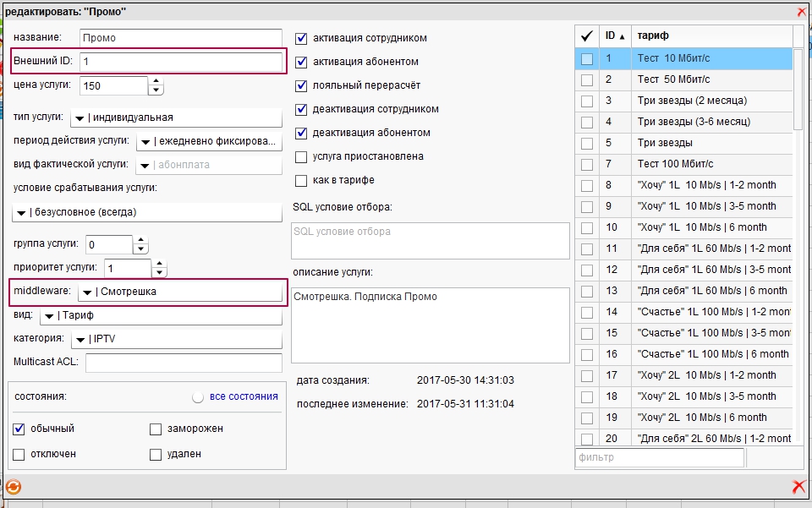Select the 'все состояния' radio button

(x=198, y=396)
